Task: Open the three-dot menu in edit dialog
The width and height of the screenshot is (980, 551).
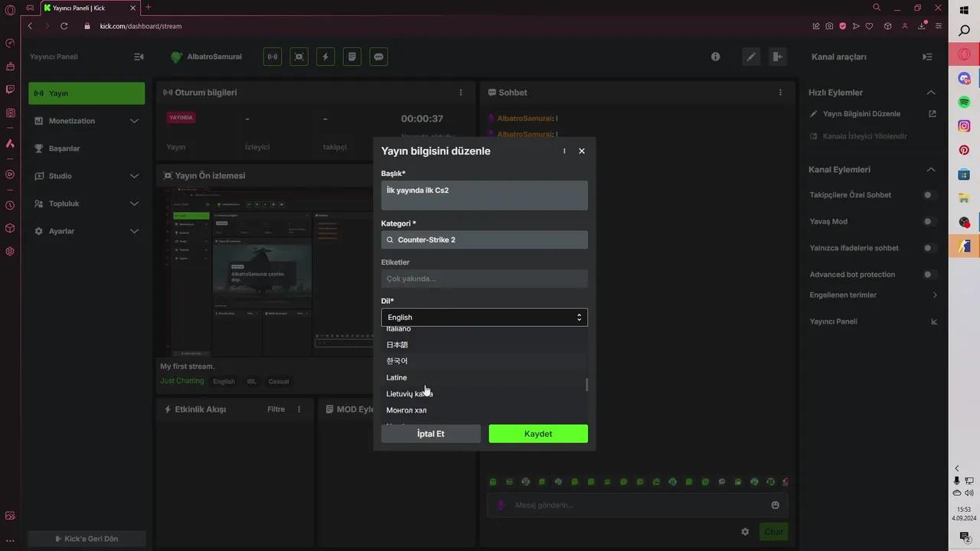Action: pyautogui.click(x=565, y=152)
